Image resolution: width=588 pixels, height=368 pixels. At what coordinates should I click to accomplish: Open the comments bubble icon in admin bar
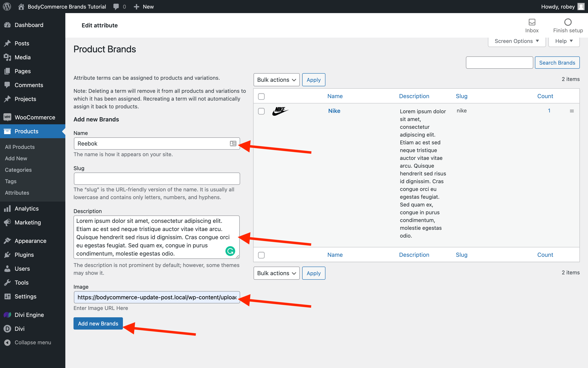click(x=116, y=7)
